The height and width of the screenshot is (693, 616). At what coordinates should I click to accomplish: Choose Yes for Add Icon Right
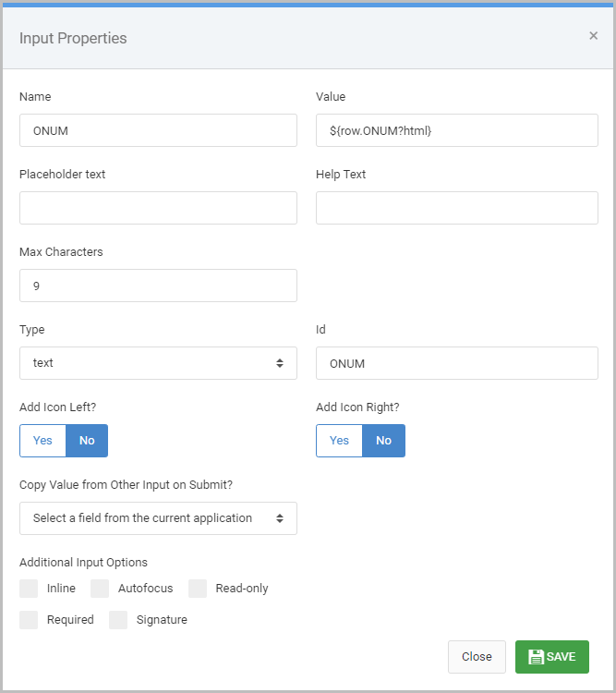coord(339,441)
